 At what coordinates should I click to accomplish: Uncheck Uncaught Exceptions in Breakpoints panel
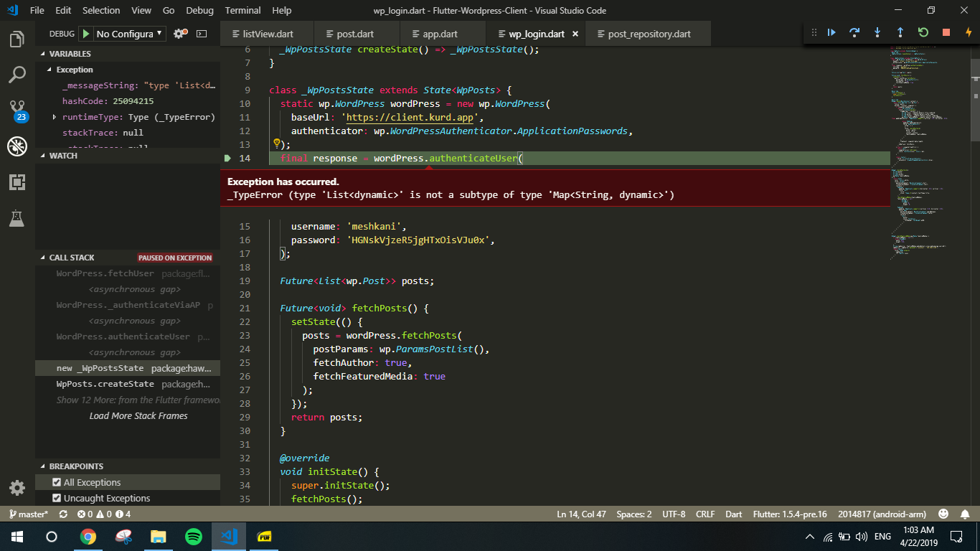(57, 498)
